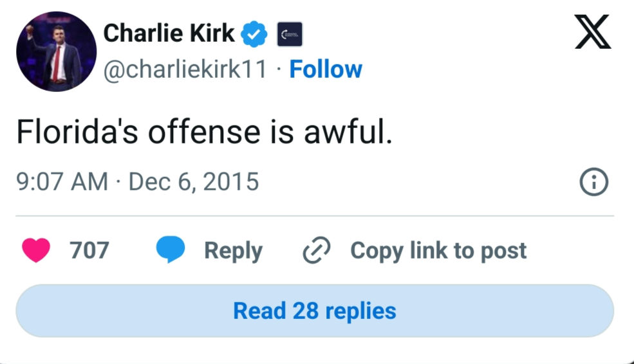634x364 pixels.
Task: Click the dark affiliate badge next to name
Action: (x=290, y=34)
